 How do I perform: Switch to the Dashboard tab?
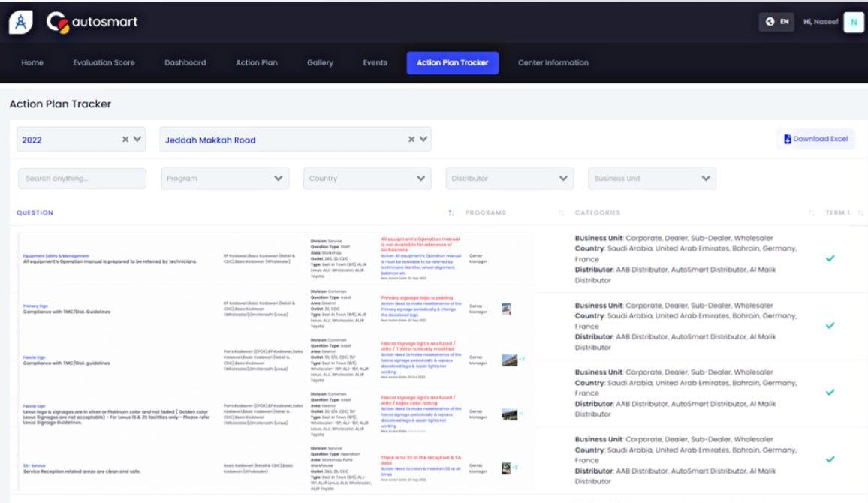pyautogui.click(x=185, y=62)
